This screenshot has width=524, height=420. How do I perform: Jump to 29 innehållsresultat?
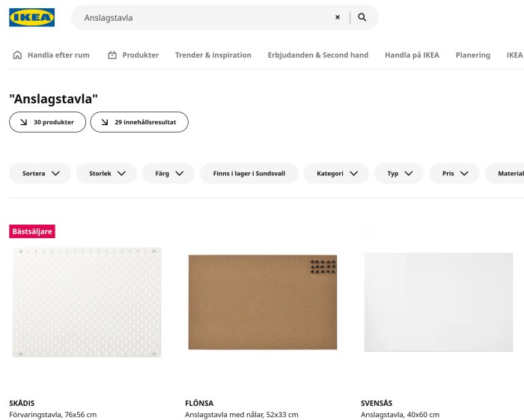pyautogui.click(x=139, y=122)
